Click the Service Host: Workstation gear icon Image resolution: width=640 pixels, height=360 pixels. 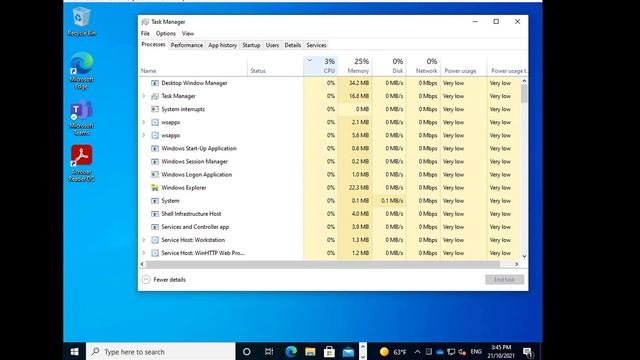click(155, 240)
